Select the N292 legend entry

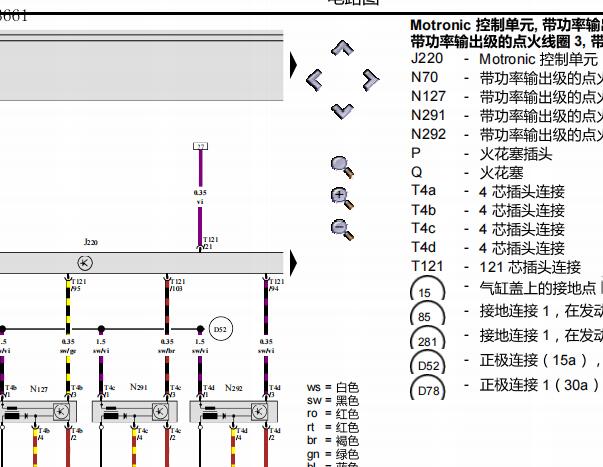pos(506,134)
